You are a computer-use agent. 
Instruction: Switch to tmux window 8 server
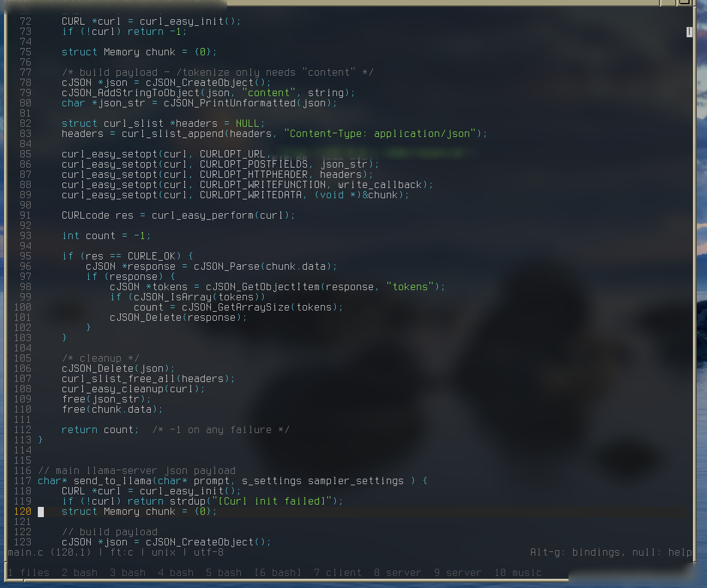coord(398,572)
